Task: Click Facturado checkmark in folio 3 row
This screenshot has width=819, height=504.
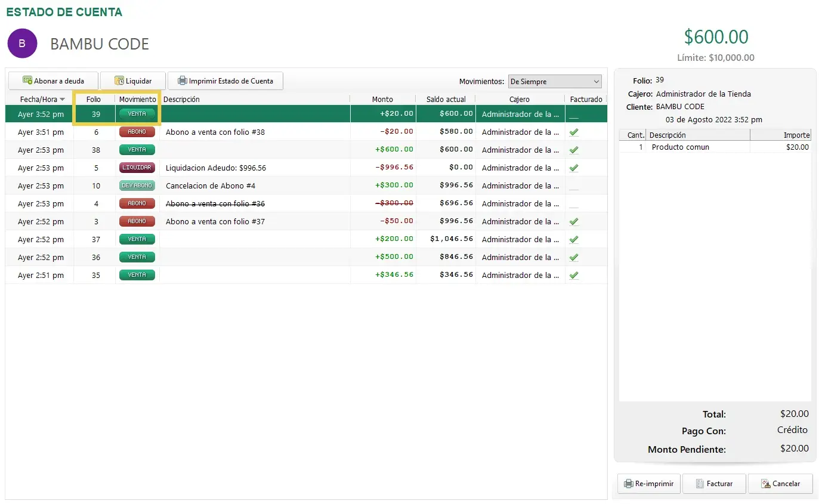Action: tap(574, 221)
